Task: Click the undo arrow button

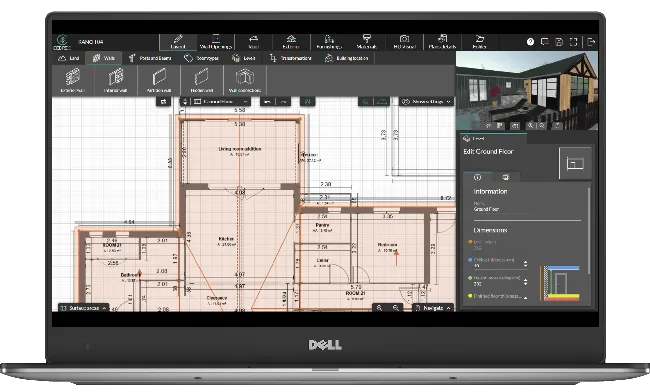Action: coord(268,102)
